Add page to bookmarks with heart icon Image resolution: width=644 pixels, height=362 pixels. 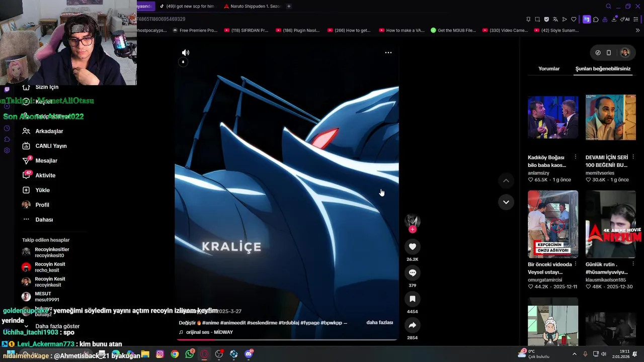(574, 19)
